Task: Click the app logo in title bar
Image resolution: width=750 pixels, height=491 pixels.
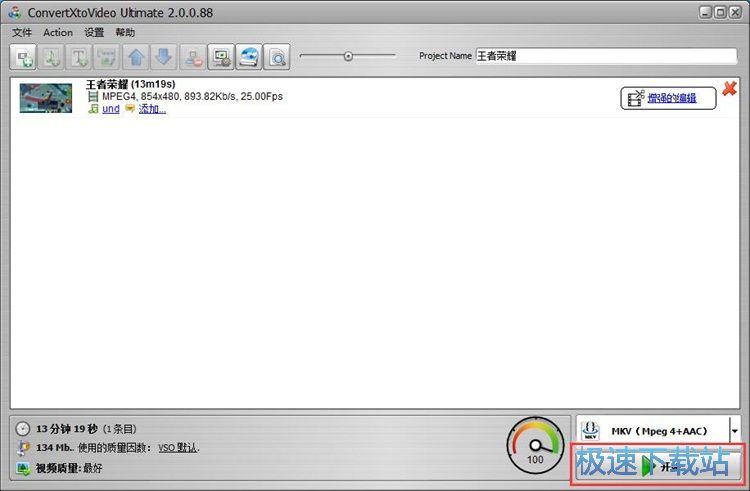Action: tap(15, 12)
